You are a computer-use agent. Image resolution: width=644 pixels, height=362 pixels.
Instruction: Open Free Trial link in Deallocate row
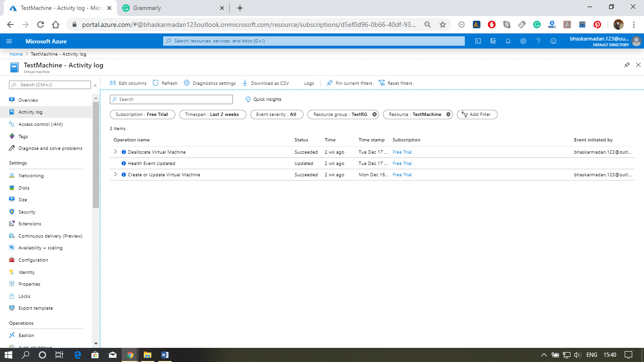(x=402, y=152)
